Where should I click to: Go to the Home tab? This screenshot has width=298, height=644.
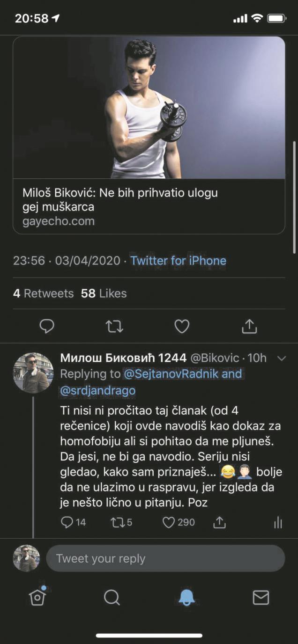coord(37,597)
